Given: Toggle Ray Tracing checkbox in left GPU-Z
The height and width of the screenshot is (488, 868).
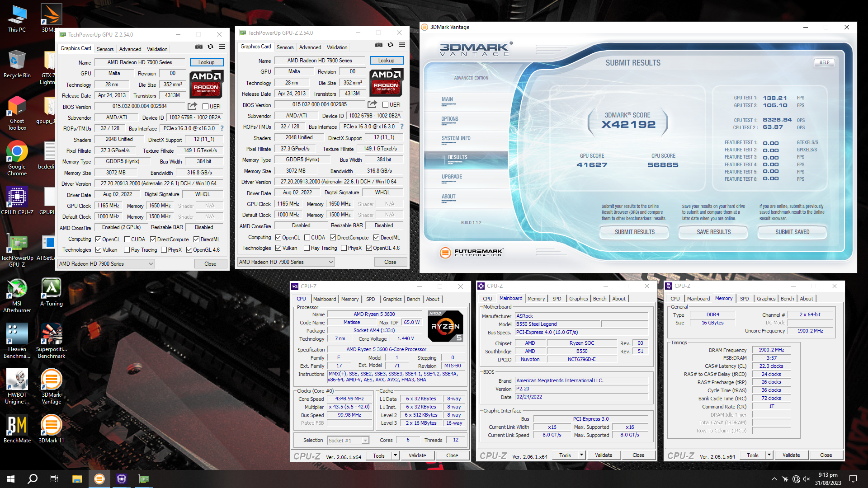Looking at the screenshot, I should 127,250.
